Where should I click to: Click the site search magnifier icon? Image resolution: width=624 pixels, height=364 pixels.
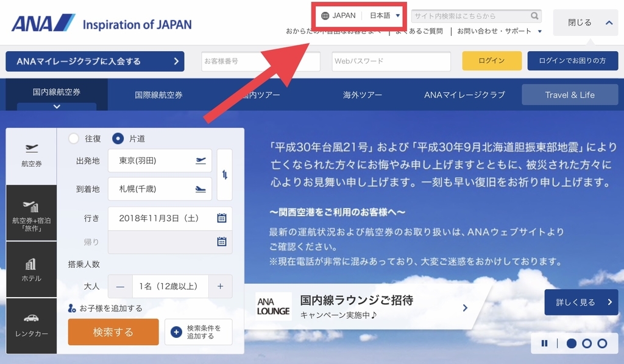(534, 16)
